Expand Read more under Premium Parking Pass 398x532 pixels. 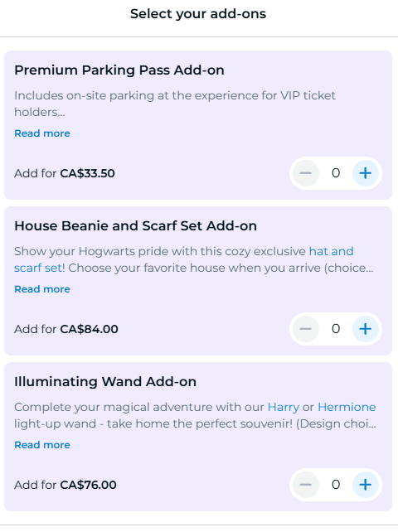click(42, 133)
